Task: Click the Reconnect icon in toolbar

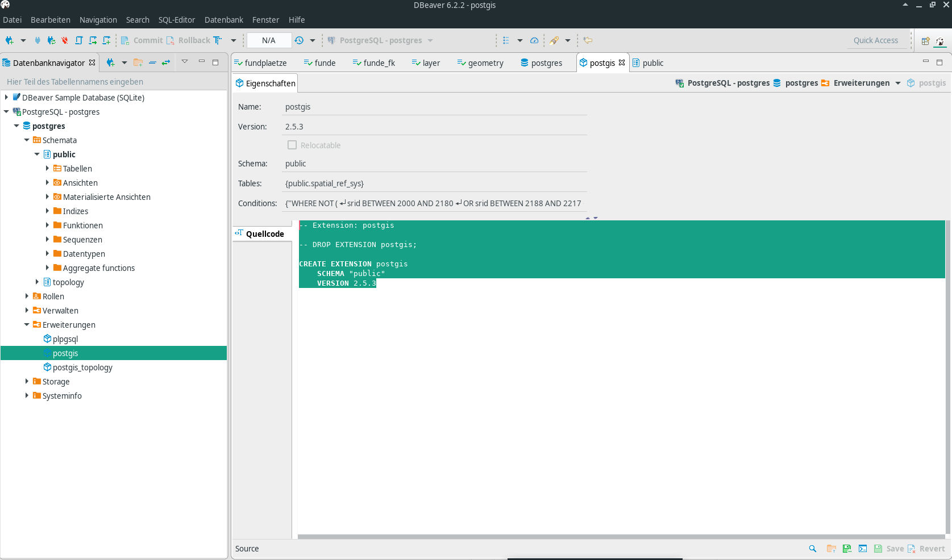Action: point(51,40)
